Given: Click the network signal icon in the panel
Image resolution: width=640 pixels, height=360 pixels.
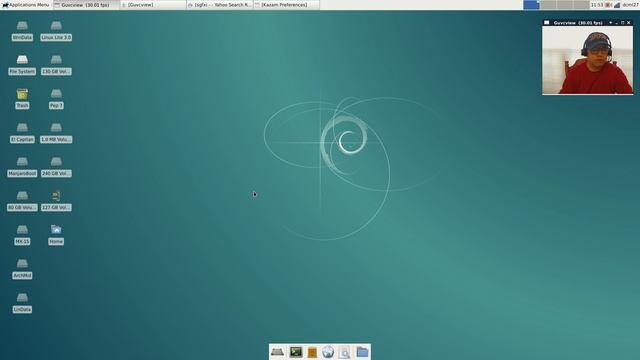Looking at the screenshot, I should point(617,5).
